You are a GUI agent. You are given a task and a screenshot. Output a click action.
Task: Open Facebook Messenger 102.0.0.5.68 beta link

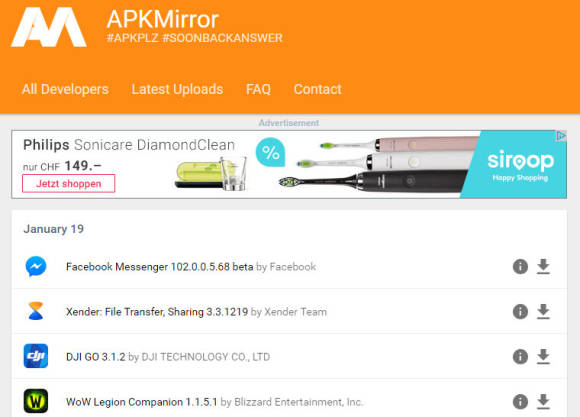(159, 267)
